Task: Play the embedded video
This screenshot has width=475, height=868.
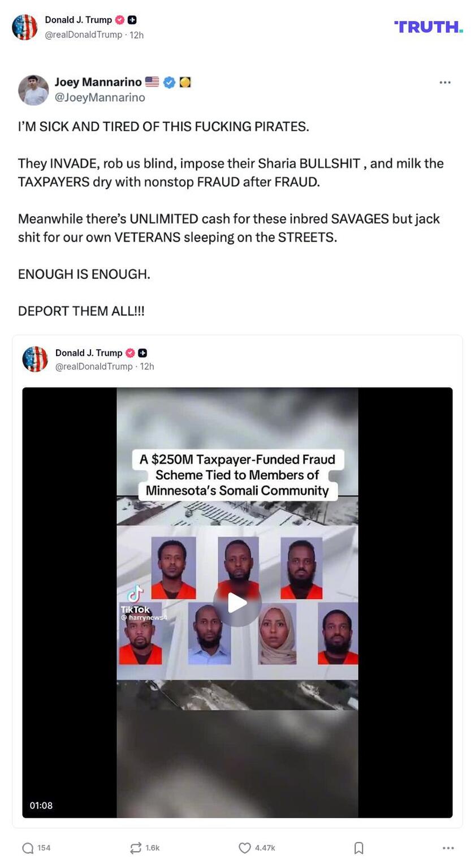Action: [x=237, y=603]
